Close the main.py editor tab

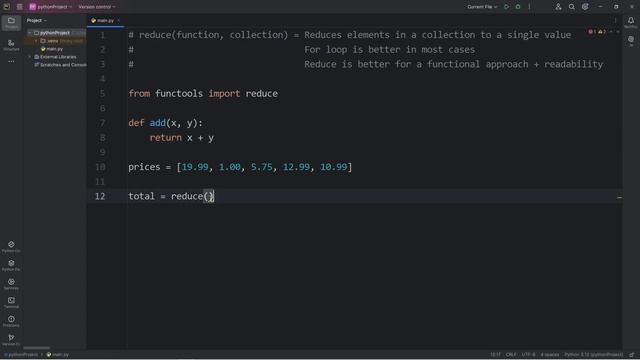[x=119, y=20]
